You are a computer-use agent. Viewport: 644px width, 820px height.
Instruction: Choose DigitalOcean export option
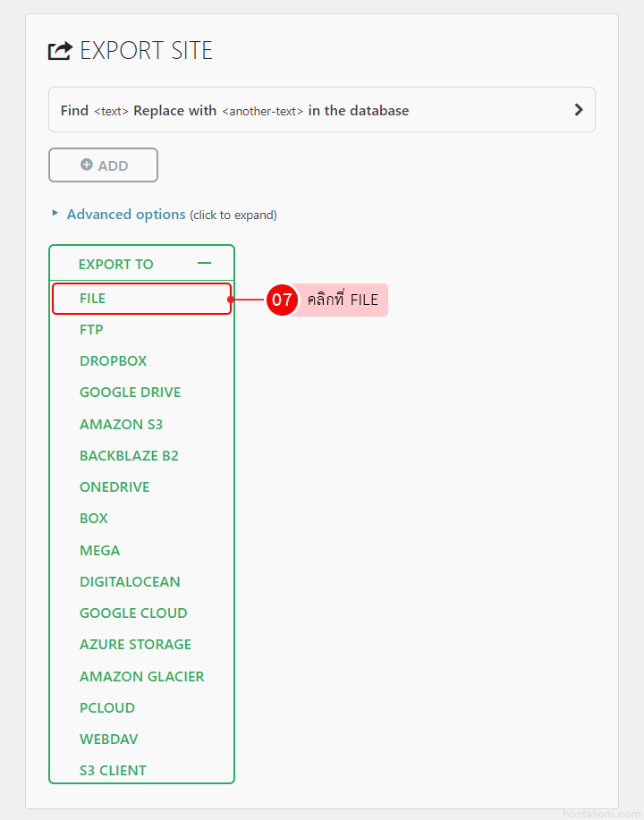(x=130, y=582)
